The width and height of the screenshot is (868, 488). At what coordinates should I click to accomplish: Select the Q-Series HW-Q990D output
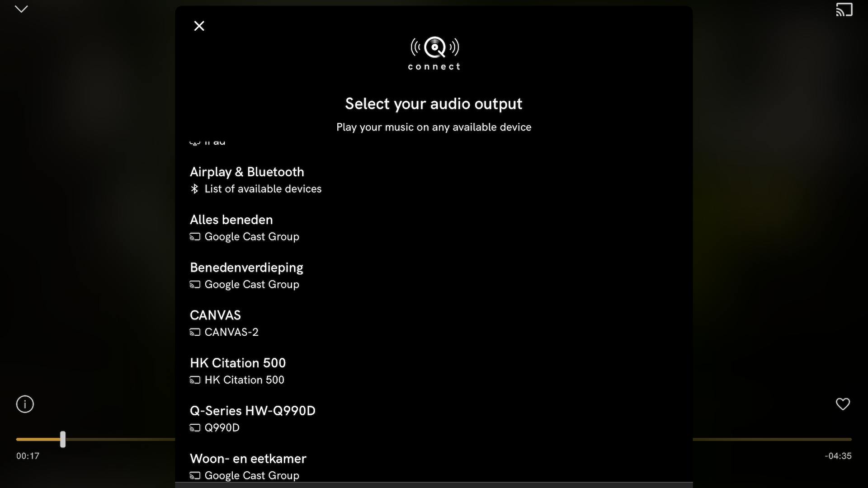point(252,410)
